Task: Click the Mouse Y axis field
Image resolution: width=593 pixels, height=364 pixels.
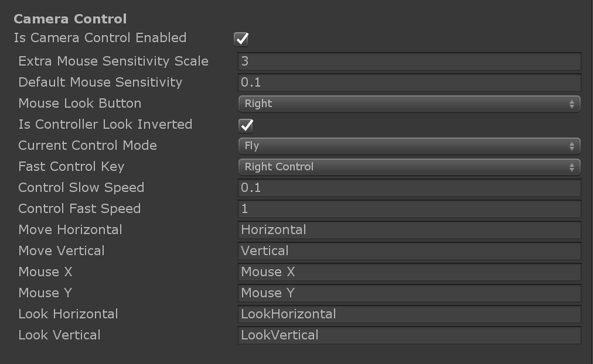Action: (x=408, y=293)
